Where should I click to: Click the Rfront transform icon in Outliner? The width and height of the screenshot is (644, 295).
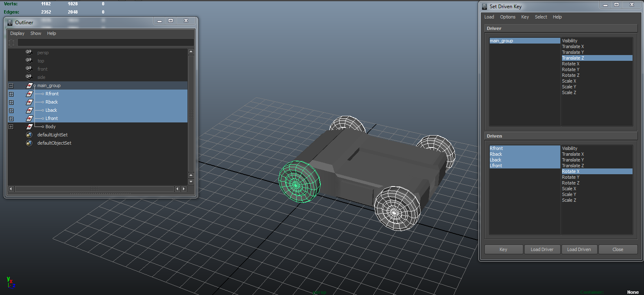click(x=29, y=94)
